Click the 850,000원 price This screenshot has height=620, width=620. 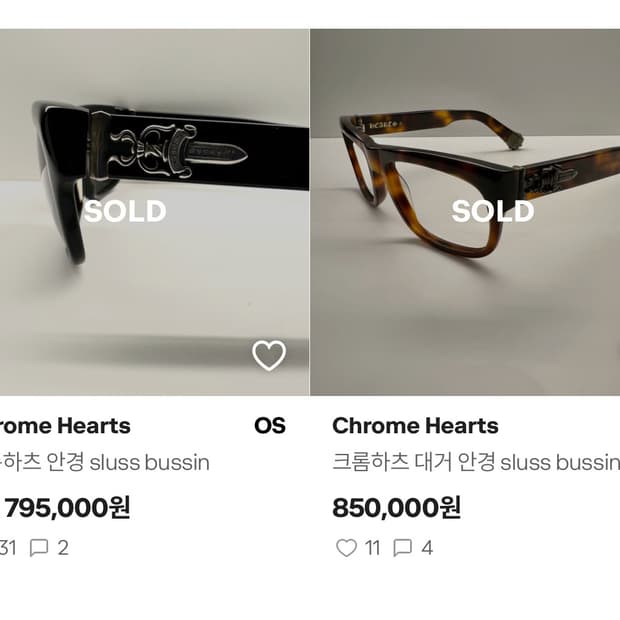(x=396, y=508)
